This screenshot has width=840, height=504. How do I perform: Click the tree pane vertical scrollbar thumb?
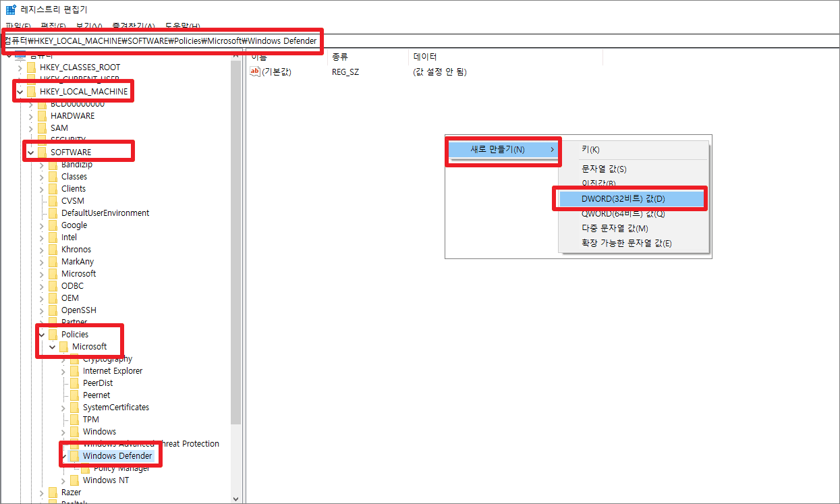(x=236, y=243)
